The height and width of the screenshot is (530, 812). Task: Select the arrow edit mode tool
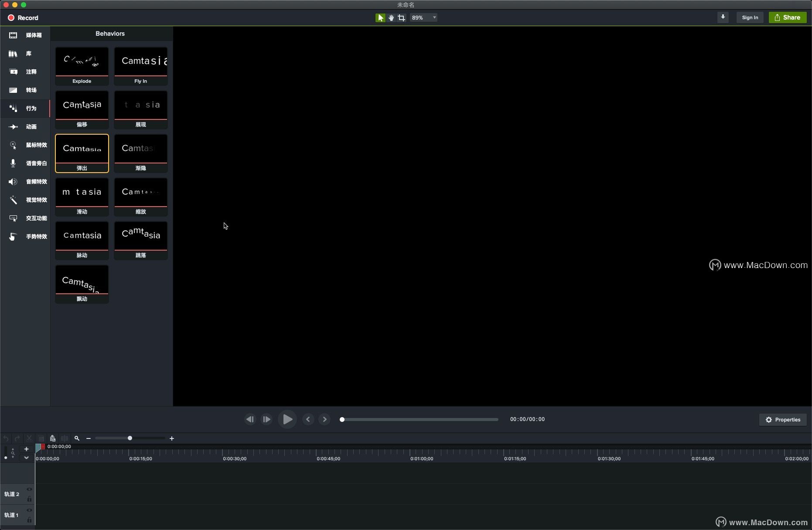pyautogui.click(x=380, y=18)
